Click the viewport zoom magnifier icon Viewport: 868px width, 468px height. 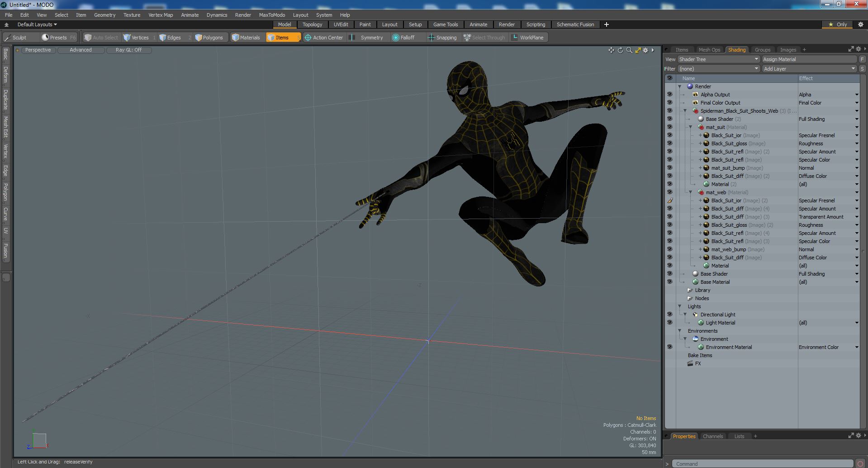[x=629, y=50]
